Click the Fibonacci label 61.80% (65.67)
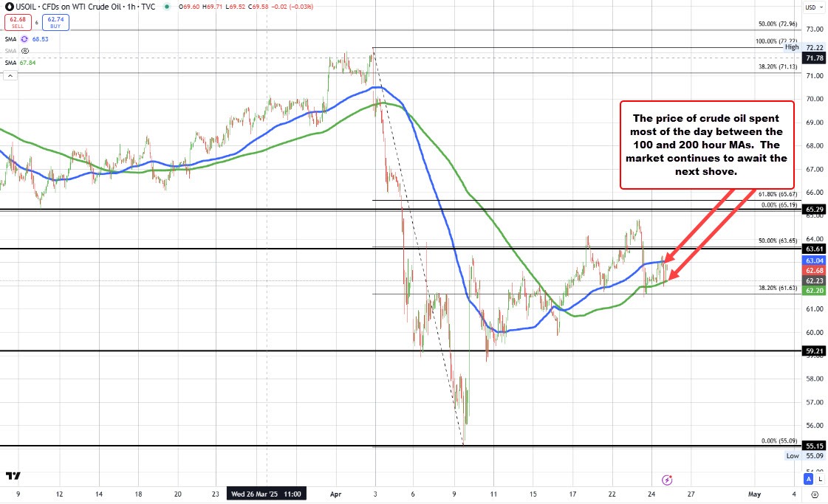This screenshot has width=828, height=504. point(778,194)
